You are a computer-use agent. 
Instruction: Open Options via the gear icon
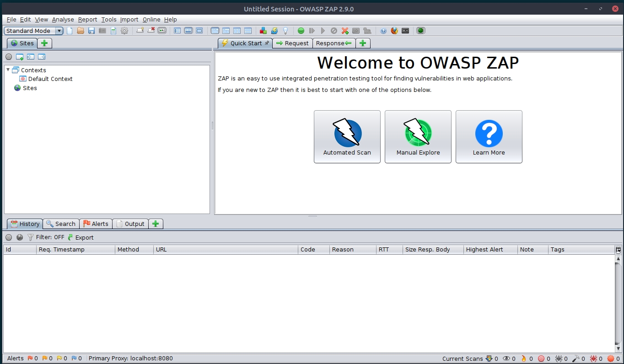(124, 31)
